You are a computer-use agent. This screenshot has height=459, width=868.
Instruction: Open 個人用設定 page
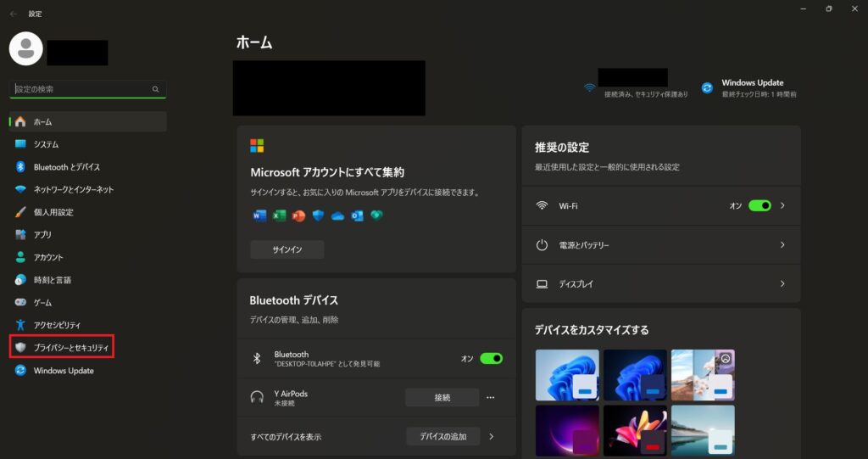click(x=88, y=212)
